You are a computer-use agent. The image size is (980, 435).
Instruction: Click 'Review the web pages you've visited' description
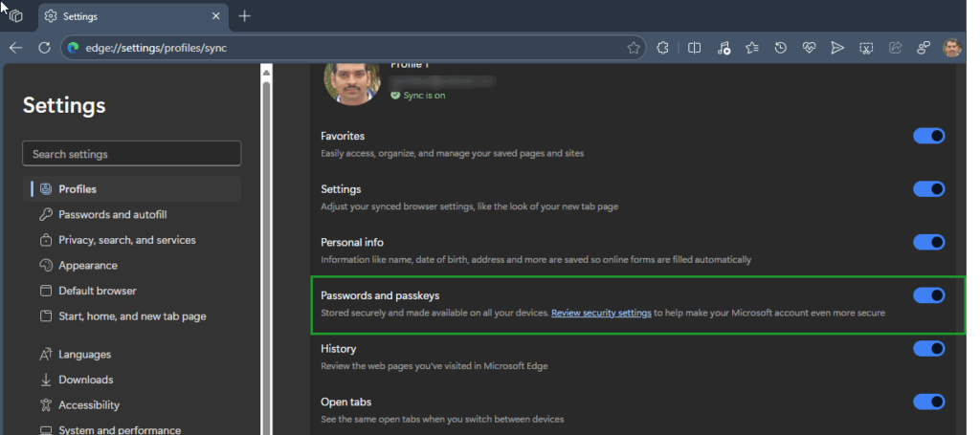coord(434,366)
